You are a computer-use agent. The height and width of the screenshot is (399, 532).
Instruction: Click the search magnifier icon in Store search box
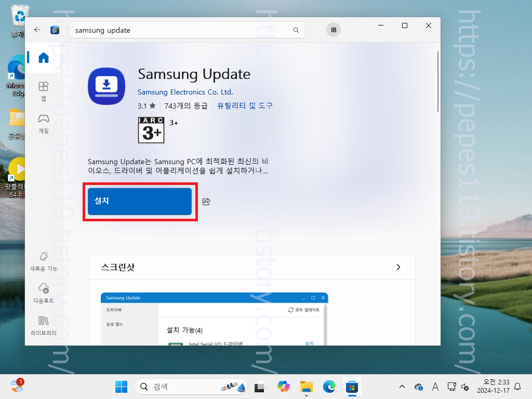296,30
